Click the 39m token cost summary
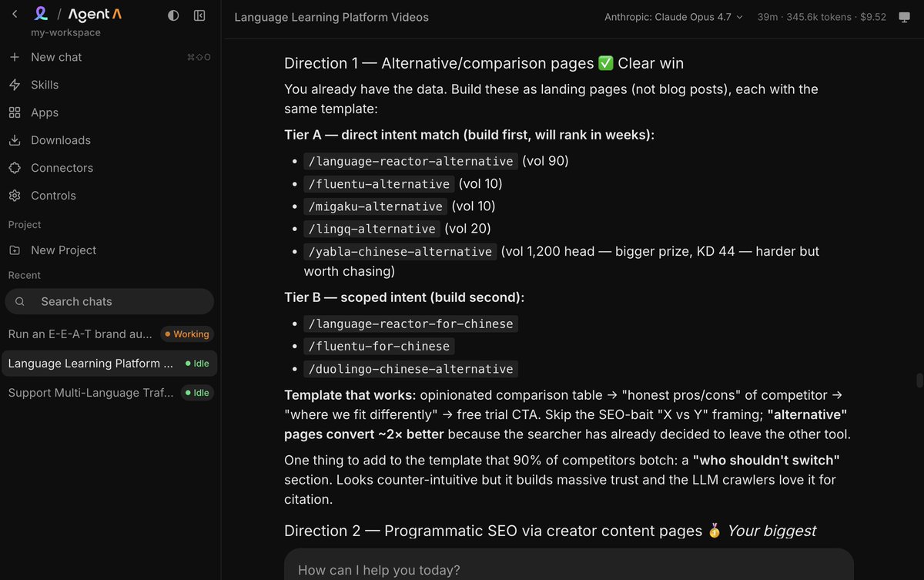924x580 pixels. [x=822, y=17]
